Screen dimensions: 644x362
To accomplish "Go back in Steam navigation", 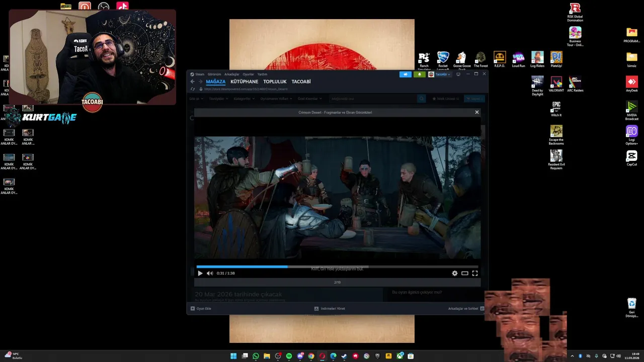I will pos(192,81).
